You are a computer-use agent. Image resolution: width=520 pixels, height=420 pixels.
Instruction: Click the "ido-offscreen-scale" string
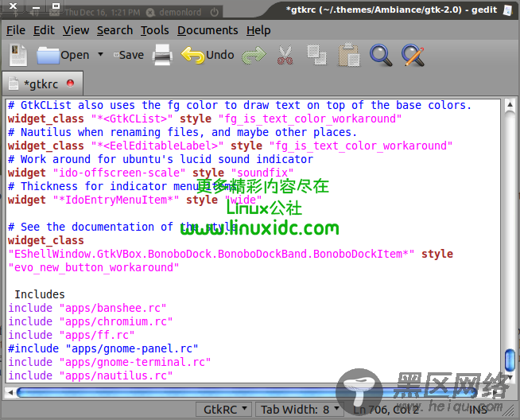(x=119, y=173)
